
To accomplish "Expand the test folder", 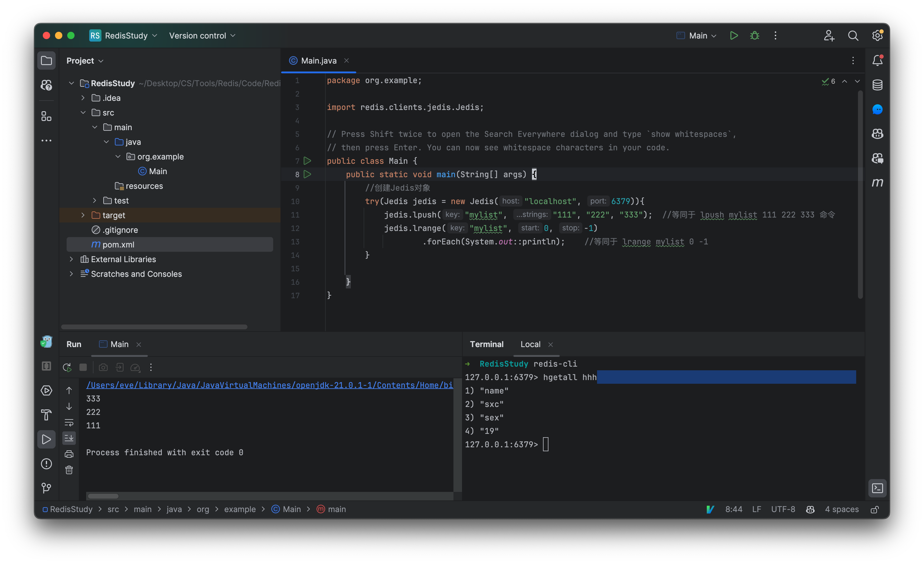I will (94, 201).
